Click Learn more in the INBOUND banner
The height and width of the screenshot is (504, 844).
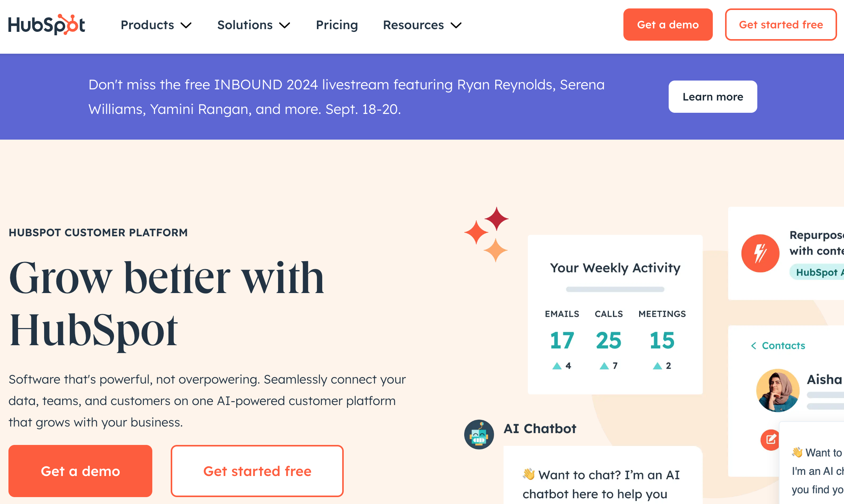coord(713,97)
